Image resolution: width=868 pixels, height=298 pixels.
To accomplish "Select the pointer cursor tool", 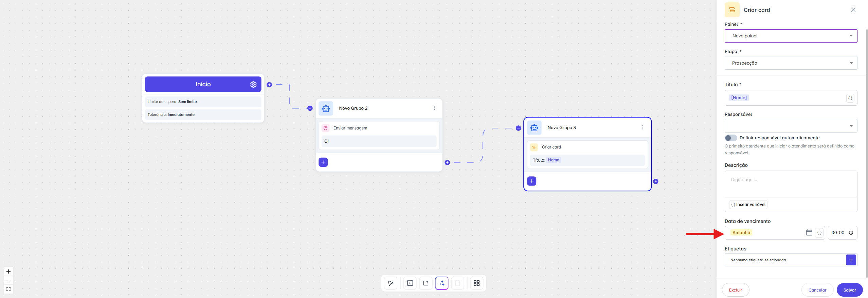I will pos(391,283).
